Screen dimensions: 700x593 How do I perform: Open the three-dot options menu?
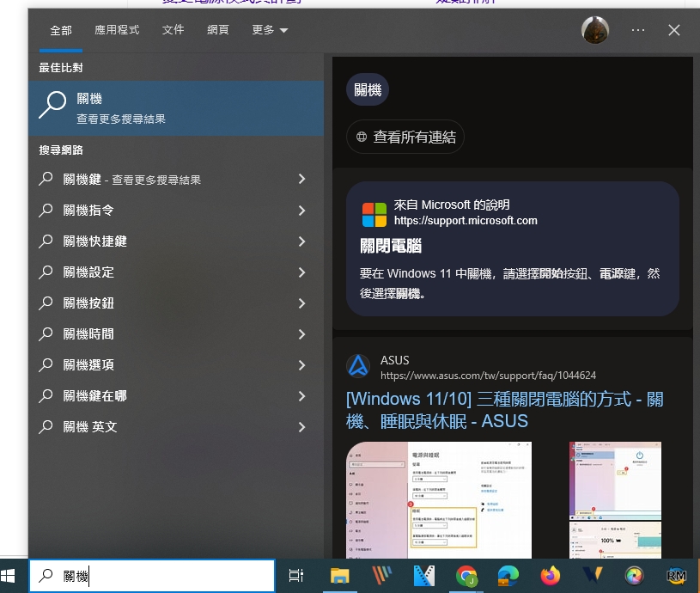(x=638, y=30)
